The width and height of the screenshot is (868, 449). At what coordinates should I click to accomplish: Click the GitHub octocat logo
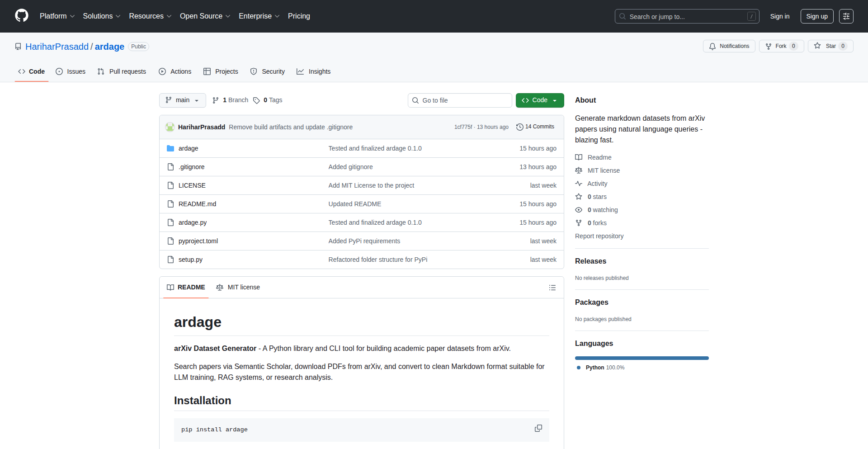point(21,16)
